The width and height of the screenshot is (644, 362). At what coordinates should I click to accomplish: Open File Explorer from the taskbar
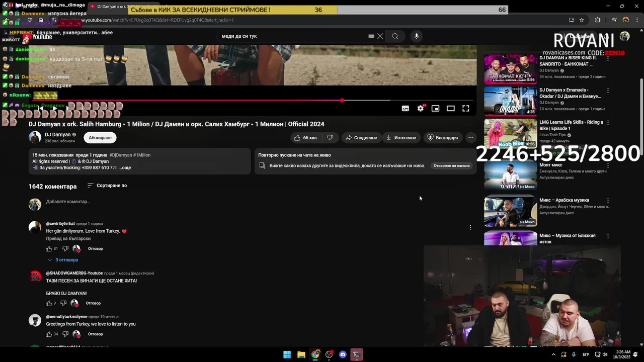point(301,354)
